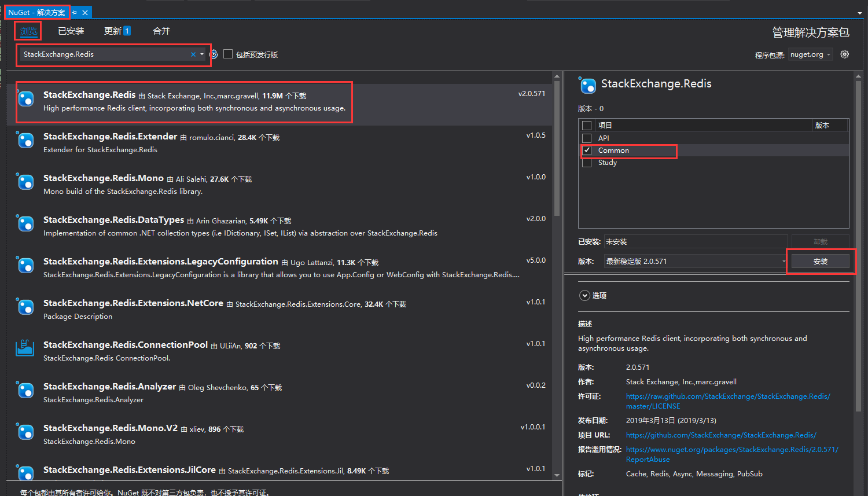The image size is (868, 496).
Task: Check the API project checkbox
Action: tap(587, 138)
